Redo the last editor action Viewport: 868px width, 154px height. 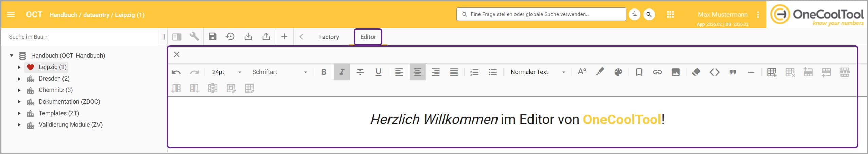tap(194, 72)
